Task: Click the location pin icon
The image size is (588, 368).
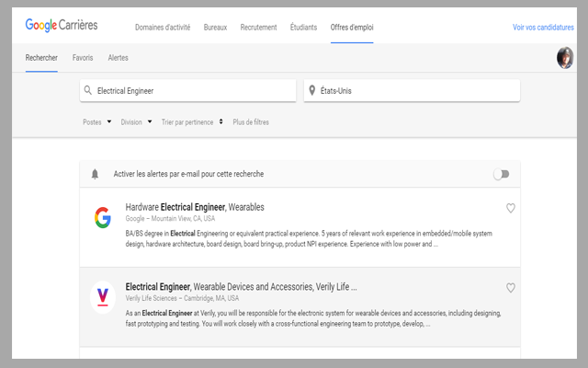Action: pos(313,91)
